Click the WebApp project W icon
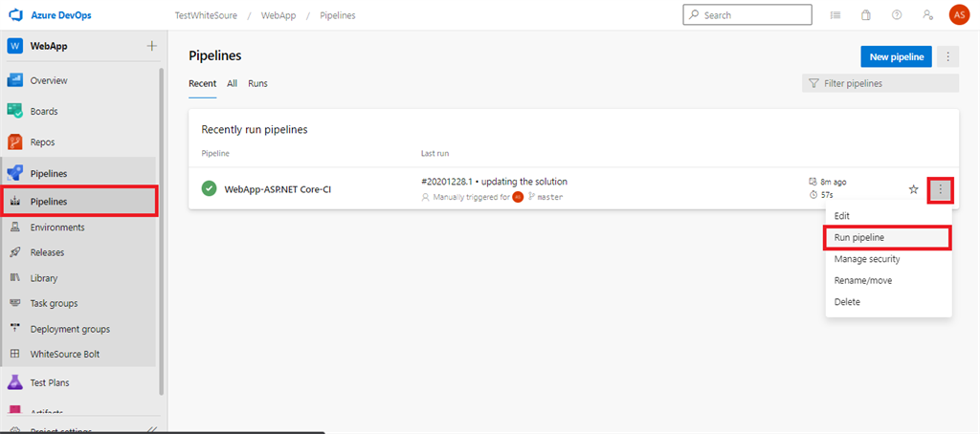This screenshot has height=434, width=980. (x=15, y=46)
